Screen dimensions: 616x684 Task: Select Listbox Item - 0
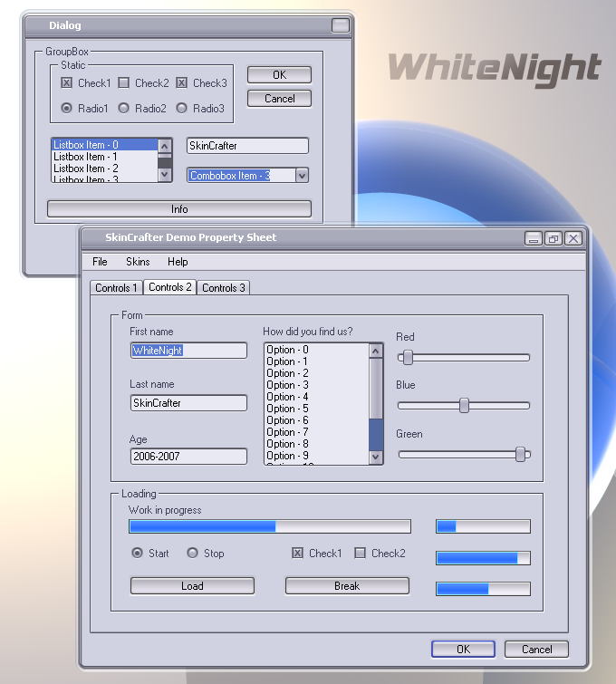point(105,145)
